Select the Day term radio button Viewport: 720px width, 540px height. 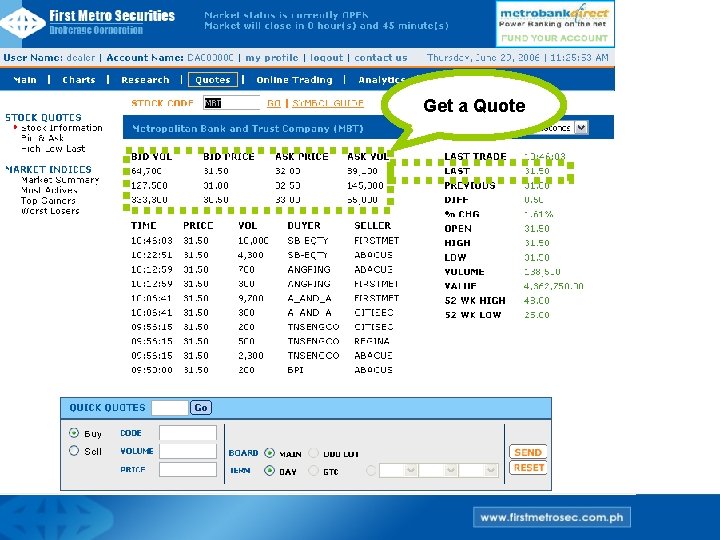[270, 471]
